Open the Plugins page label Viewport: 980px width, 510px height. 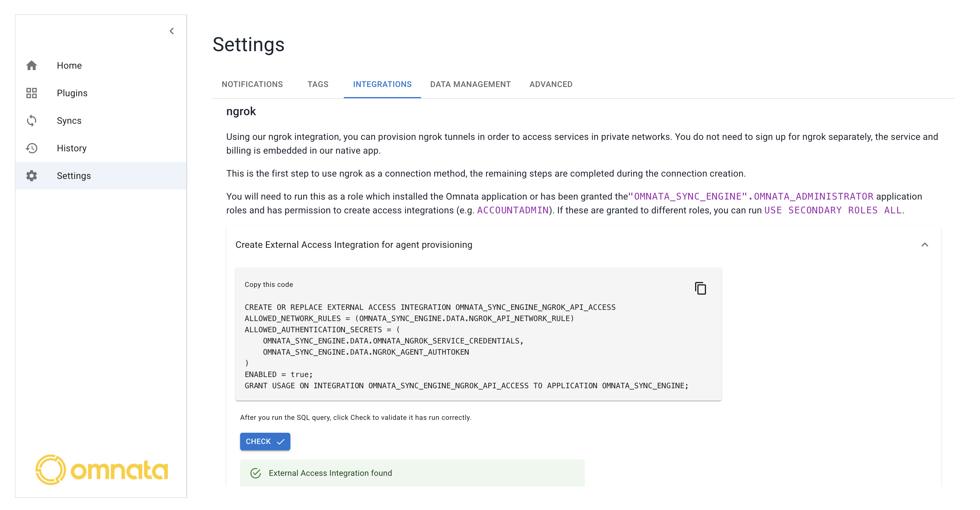(x=72, y=93)
